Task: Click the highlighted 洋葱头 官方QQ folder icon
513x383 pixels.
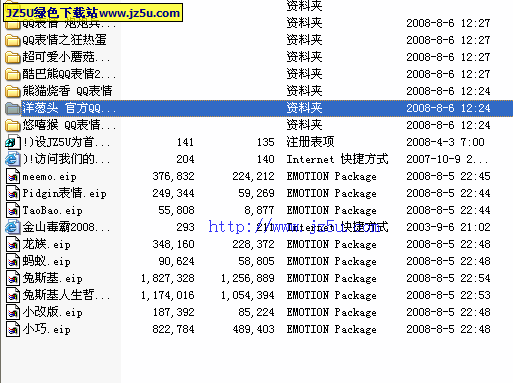Action: (13, 108)
